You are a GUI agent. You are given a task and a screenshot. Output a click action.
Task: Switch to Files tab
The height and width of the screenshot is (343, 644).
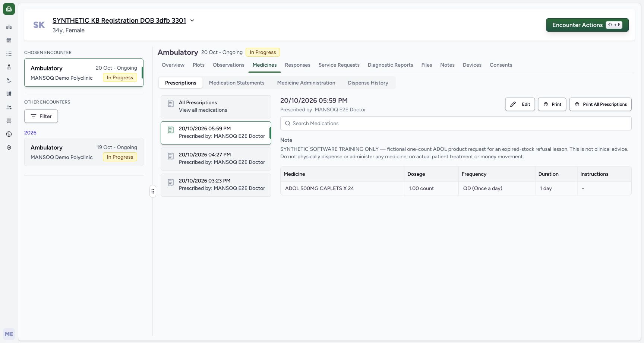click(x=427, y=65)
